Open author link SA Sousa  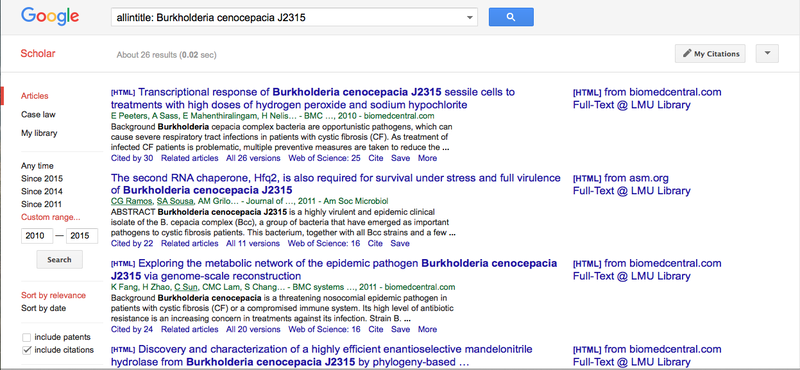coord(174,202)
